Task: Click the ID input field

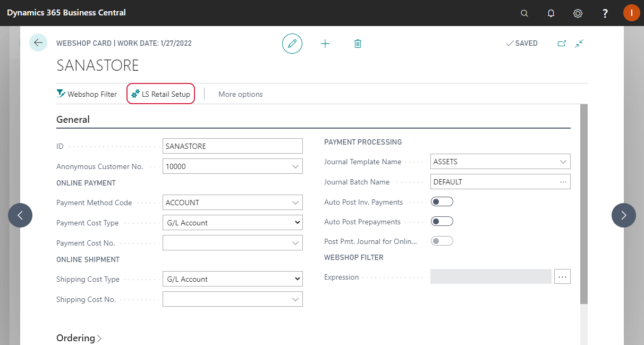Action: click(x=233, y=146)
